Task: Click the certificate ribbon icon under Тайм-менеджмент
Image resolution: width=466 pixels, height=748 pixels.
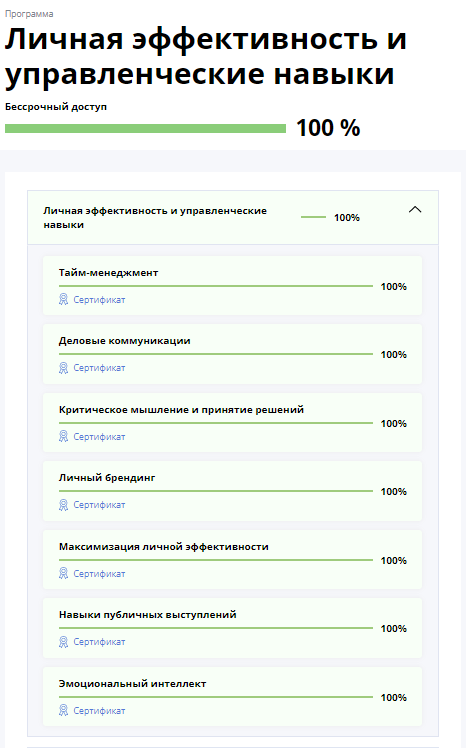Action: click(x=63, y=300)
